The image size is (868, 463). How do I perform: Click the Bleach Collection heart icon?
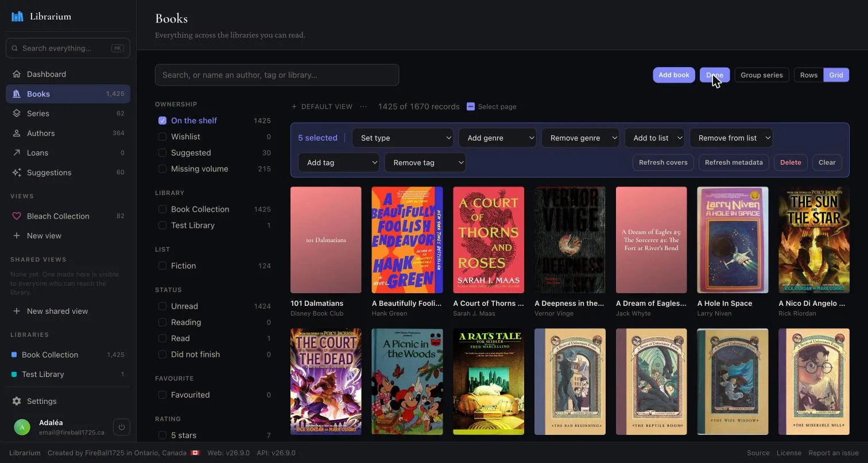coord(17,216)
